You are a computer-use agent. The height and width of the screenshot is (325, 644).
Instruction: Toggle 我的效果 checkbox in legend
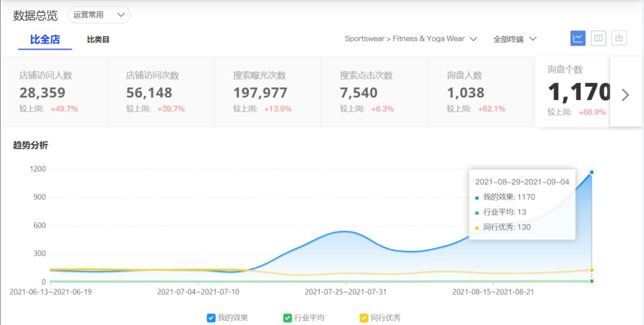pos(211,318)
